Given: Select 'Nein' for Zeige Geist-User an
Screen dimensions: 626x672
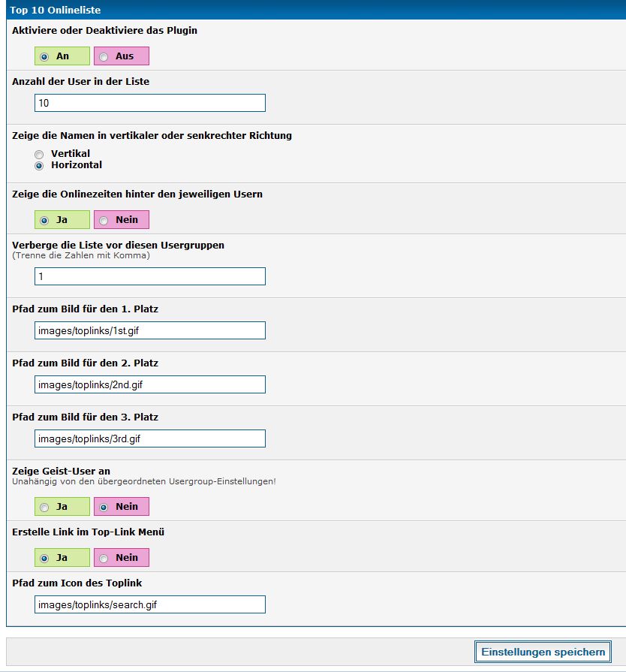Looking at the screenshot, I should tap(104, 508).
